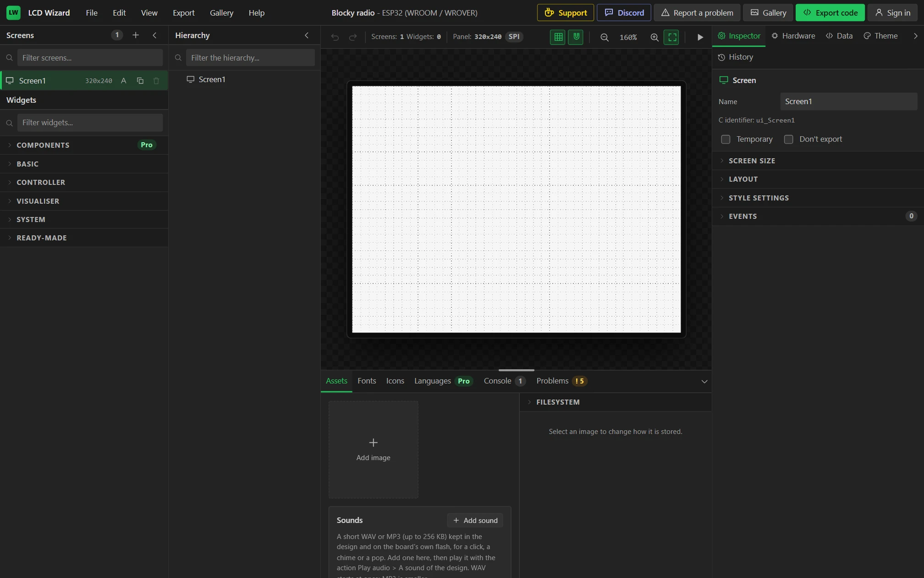Focus the Filter widgets search field
The width and height of the screenshot is (924, 578).
[90, 122]
